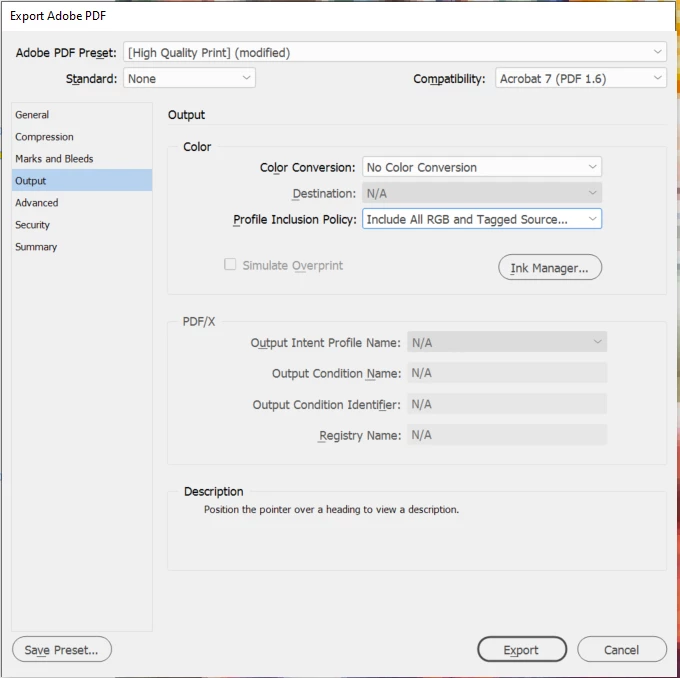Click the 'Output' panel heading at top
Screen dimensions: 680x678
(x=186, y=115)
